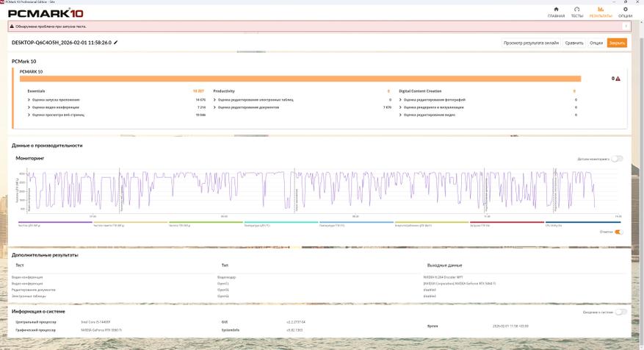
Task: Dismiss the red error notification banner
Action: [x=626, y=26]
